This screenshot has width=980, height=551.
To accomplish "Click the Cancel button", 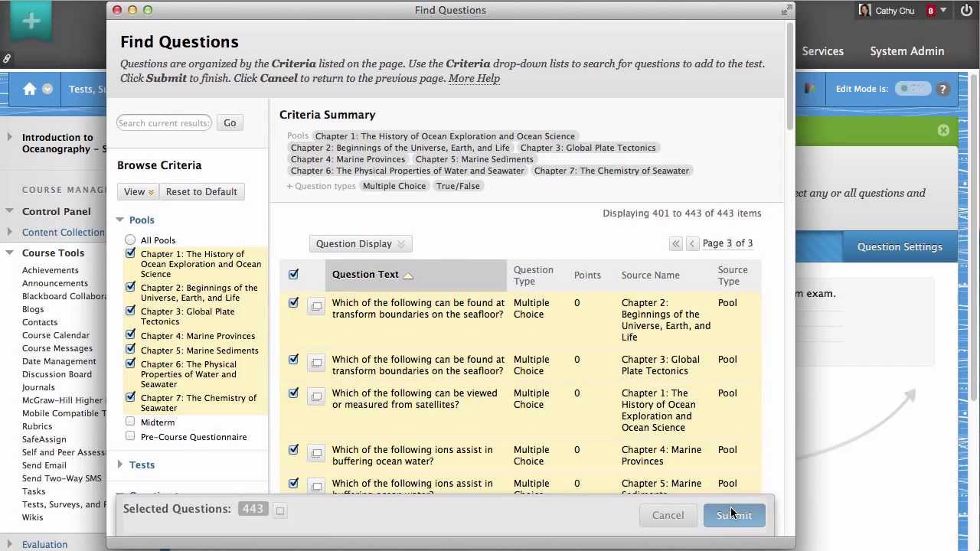I will (668, 515).
